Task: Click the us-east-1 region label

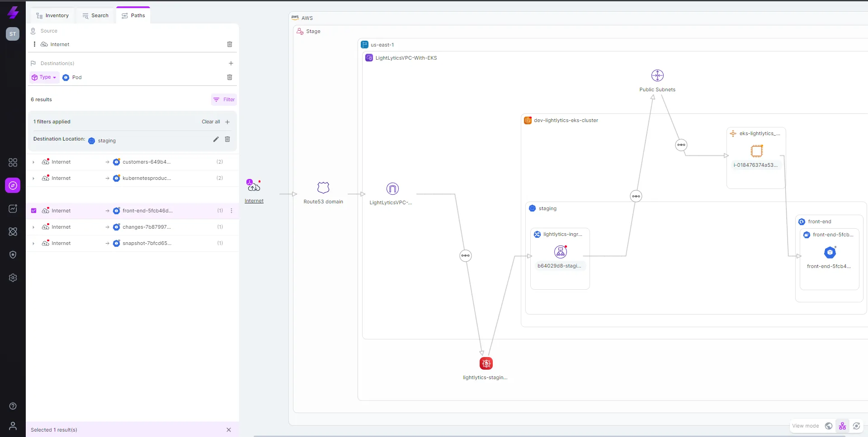Action: pos(382,45)
